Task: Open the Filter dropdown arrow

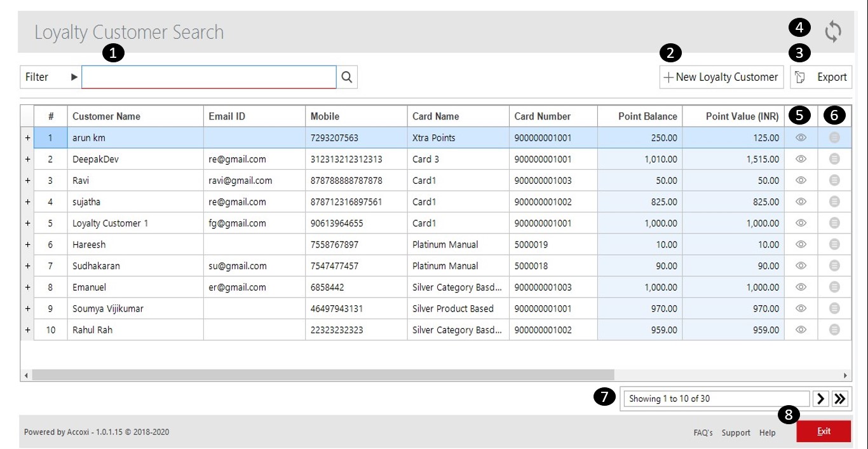Action: (x=74, y=77)
